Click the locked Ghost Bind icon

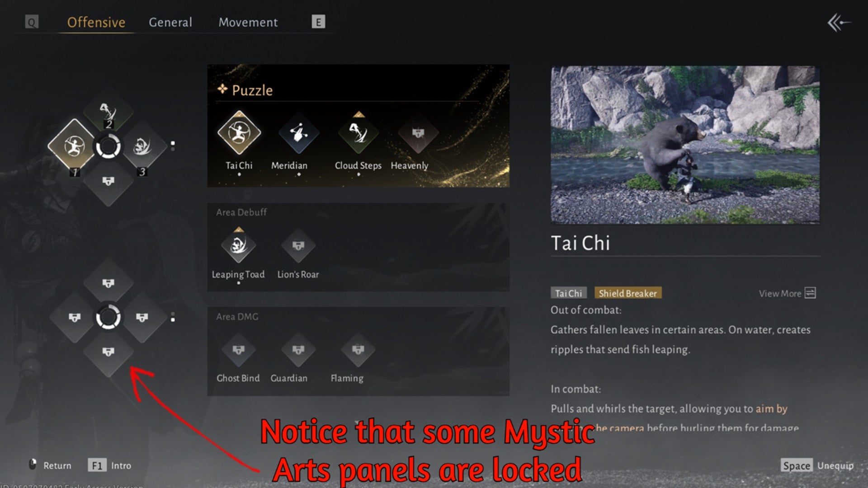239,350
